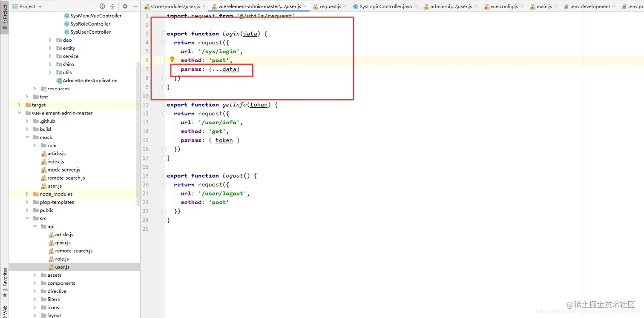Collapse the vue-element-admin-master folder
644x318 pixels.
20,113
